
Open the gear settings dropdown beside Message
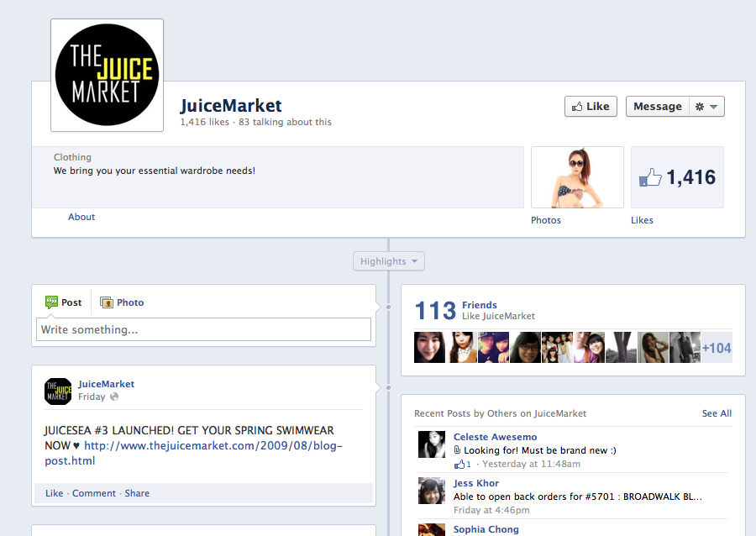pyautogui.click(x=706, y=107)
